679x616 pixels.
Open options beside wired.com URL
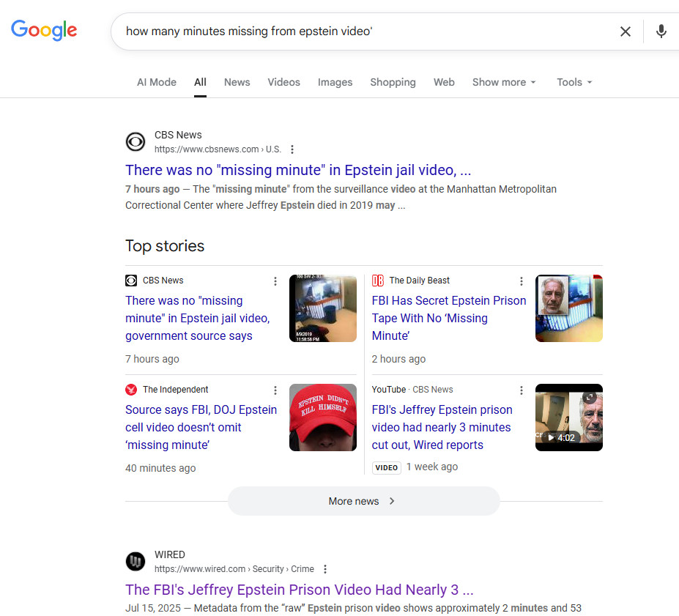coord(325,569)
